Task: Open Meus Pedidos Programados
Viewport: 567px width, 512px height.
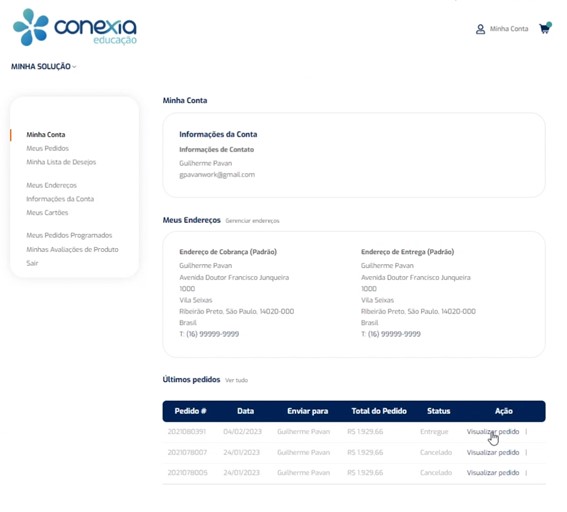Action: 69,235
